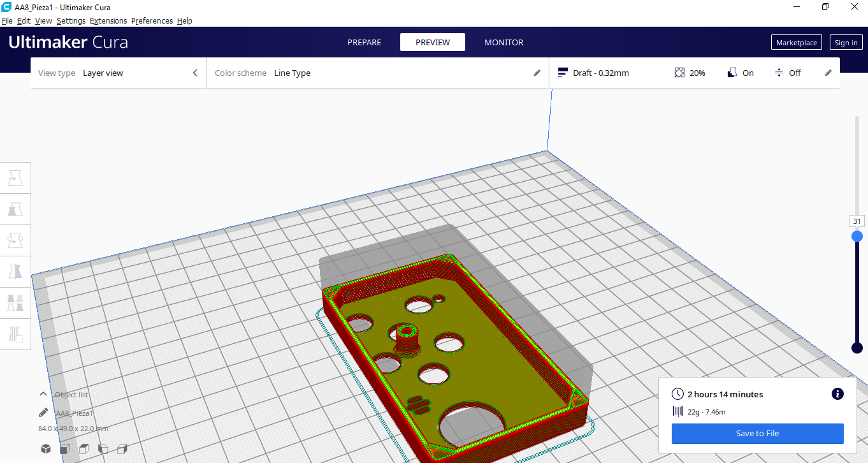The width and height of the screenshot is (868, 463).
Task: Restore down the Ultimaker Cura window
Action: click(x=825, y=7)
